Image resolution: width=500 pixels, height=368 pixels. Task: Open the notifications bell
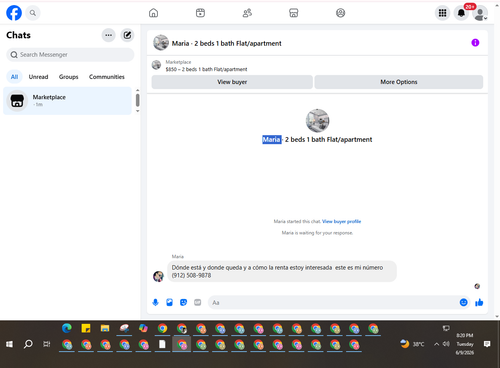(x=461, y=13)
